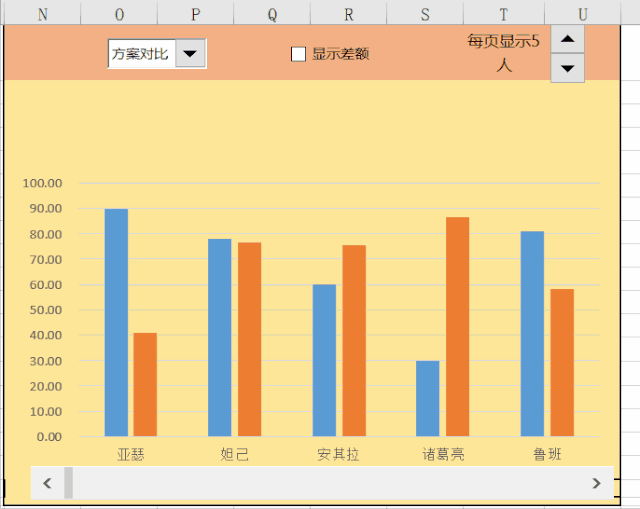Screen dimensions: 640x509
Task: Click the blue bar for 亚瑟
Action: [116, 322]
